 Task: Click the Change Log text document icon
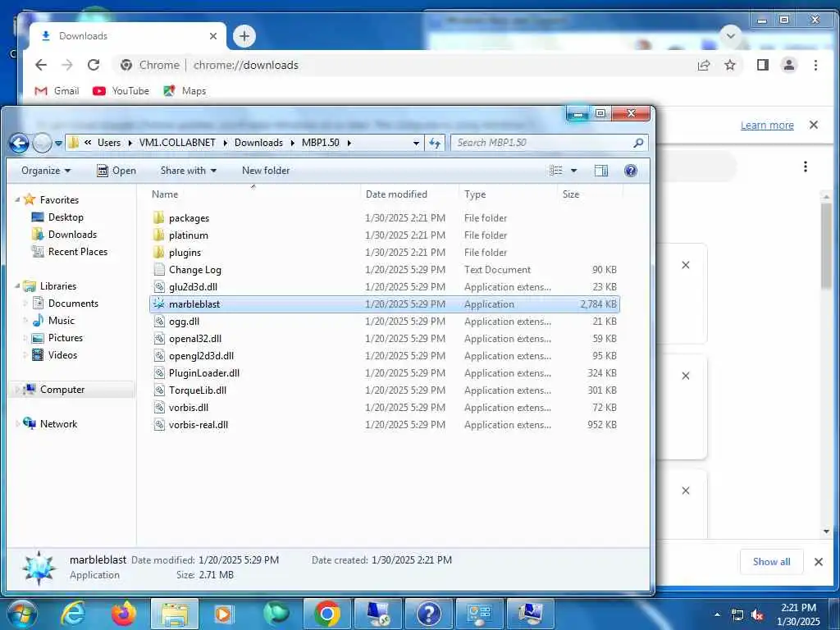point(159,269)
